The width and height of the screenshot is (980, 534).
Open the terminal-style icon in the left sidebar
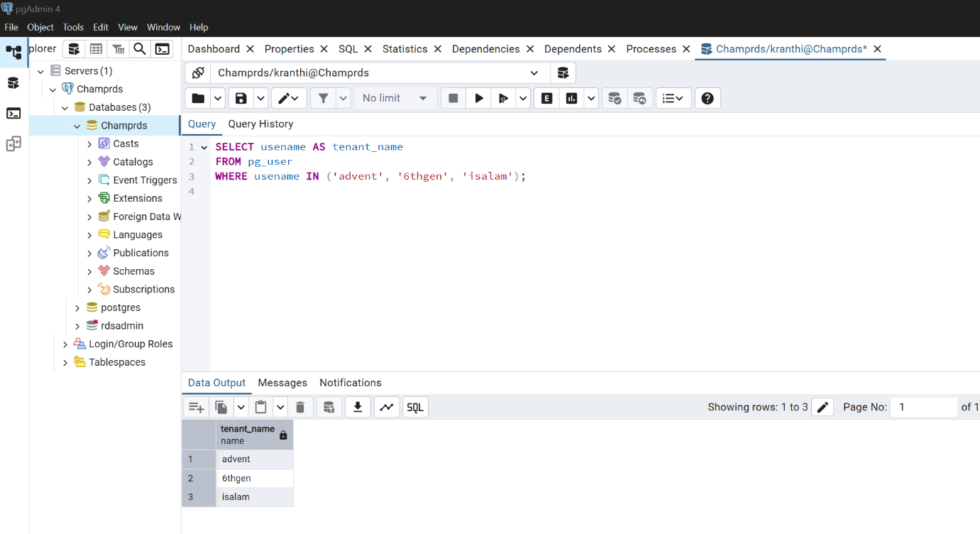tap(13, 114)
